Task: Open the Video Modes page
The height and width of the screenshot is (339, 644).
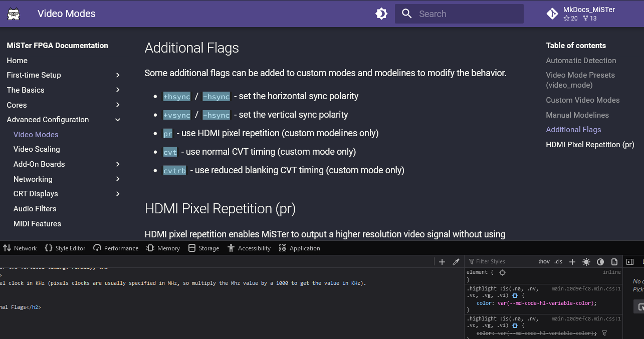Action: point(36,135)
